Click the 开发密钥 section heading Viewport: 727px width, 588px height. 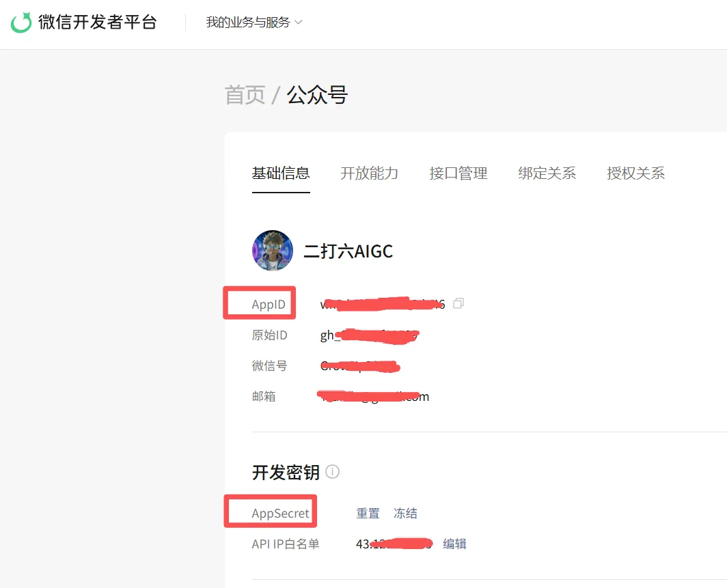click(x=286, y=472)
